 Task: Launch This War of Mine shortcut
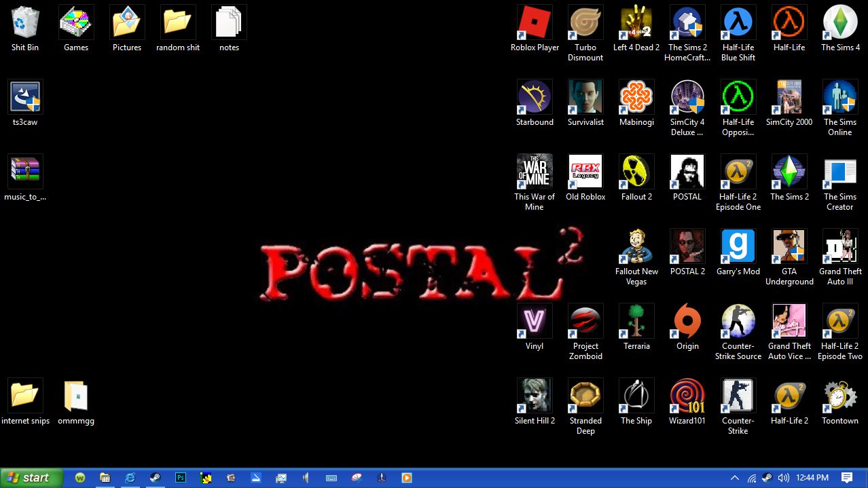coord(535,172)
